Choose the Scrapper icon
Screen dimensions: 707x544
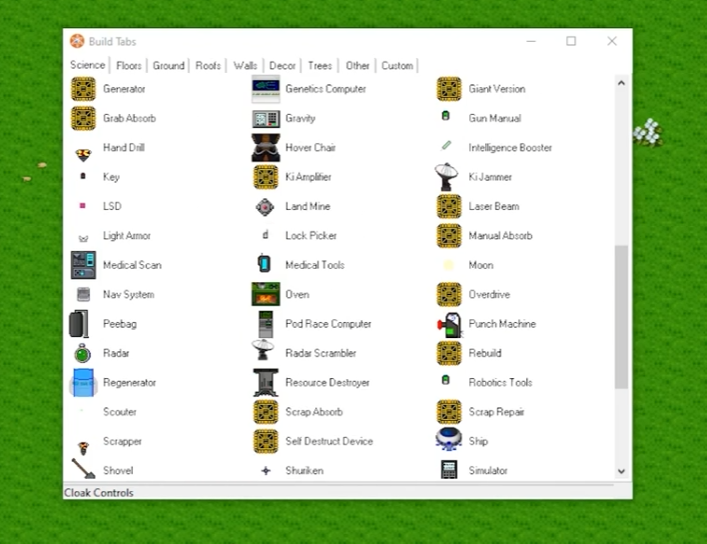83,447
